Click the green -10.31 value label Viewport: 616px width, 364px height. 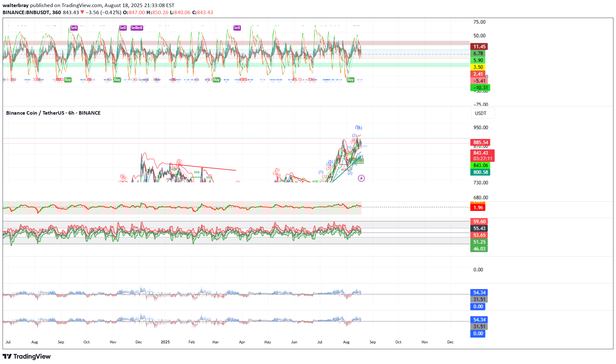coord(480,88)
